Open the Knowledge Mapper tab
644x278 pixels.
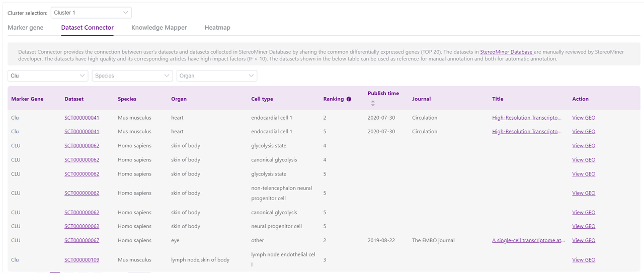159,28
